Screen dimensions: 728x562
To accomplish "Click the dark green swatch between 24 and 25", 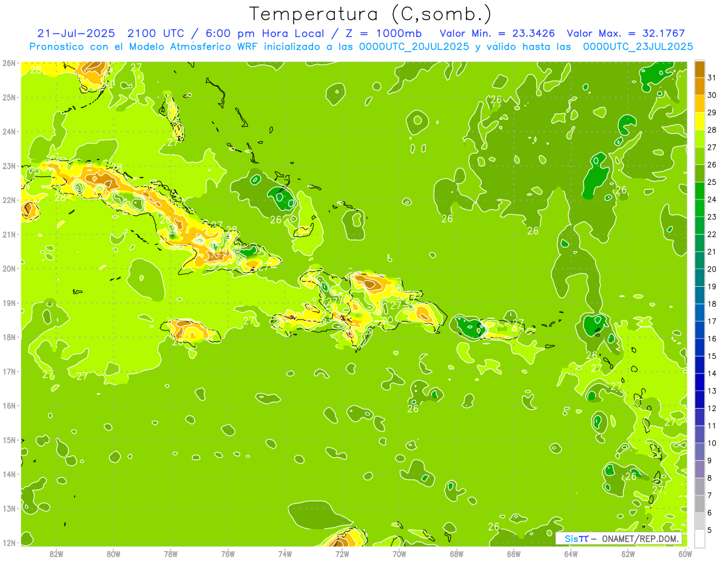I will click(x=699, y=190).
